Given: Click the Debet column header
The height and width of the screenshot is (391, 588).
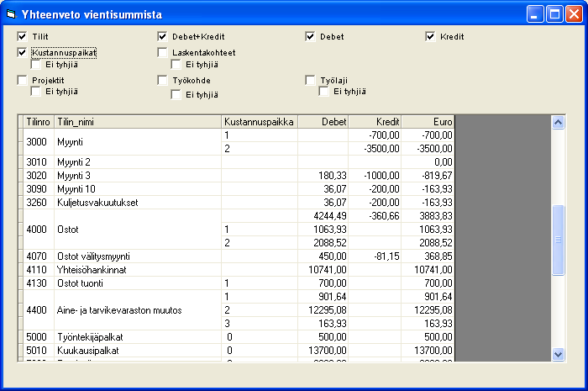Looking at the screenshot, I should pos(323,122).
